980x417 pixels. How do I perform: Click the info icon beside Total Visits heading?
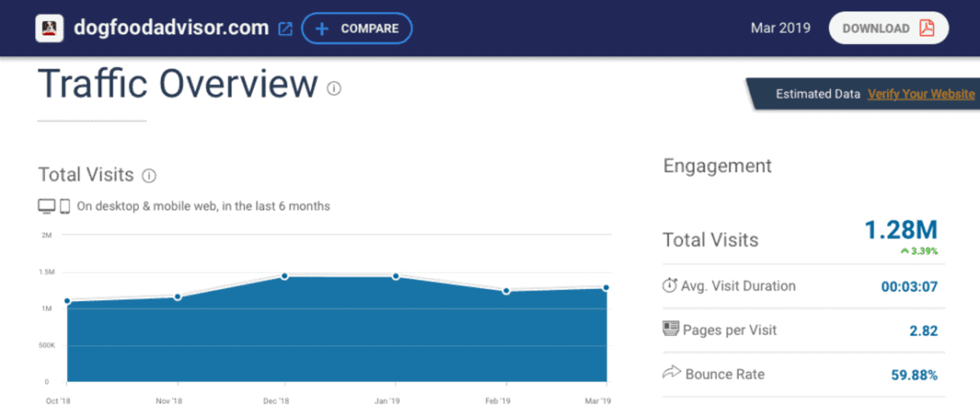[149, 175]
